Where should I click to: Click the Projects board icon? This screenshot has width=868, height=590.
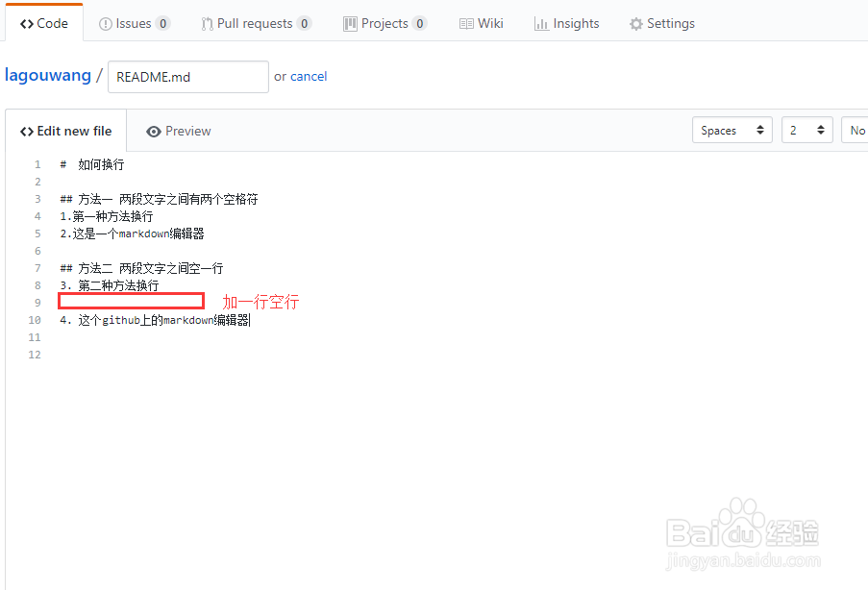[x=350, y=24]
